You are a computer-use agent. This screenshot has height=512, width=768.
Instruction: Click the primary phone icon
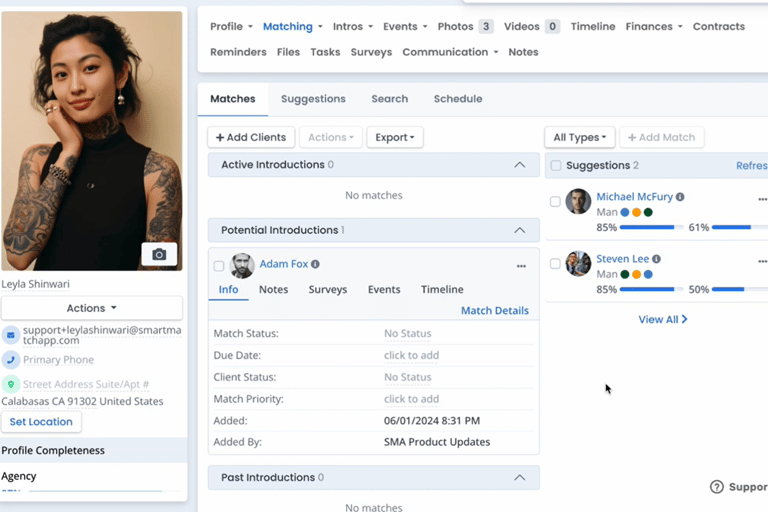11,360
